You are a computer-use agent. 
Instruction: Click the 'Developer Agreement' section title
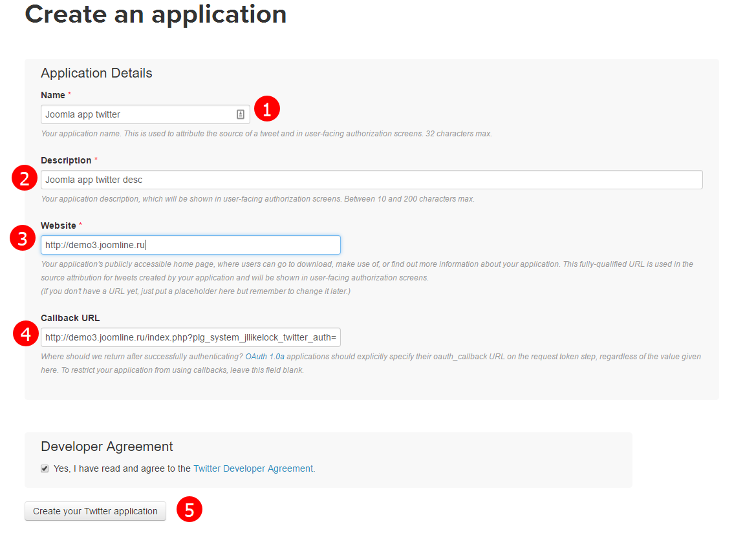(107, 446)
